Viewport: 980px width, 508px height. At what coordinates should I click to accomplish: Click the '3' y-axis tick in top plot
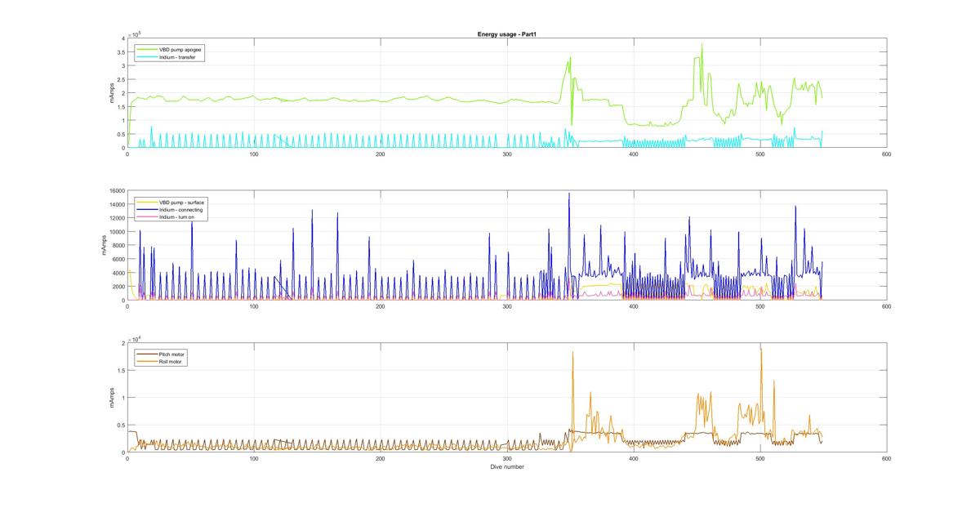(x=122, y=65)
